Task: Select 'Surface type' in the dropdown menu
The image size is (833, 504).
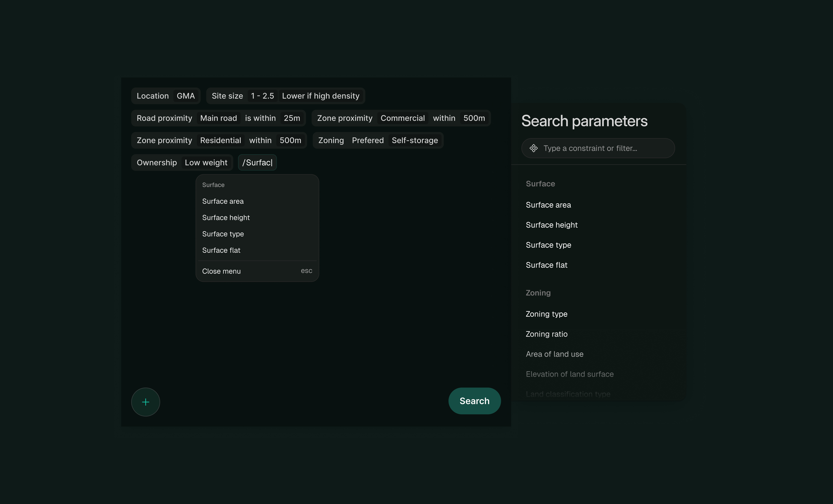Action: (257, 234)
